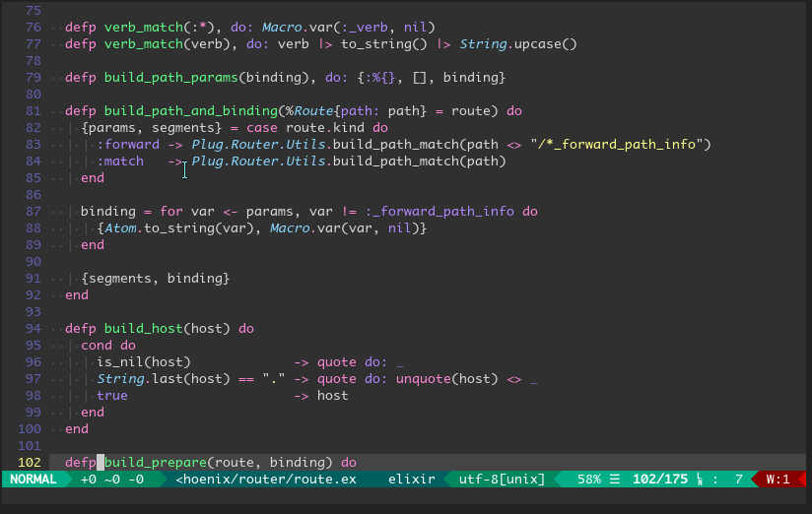
Task: Click ':forward' atom on line 83
Action: coord(128,145)
